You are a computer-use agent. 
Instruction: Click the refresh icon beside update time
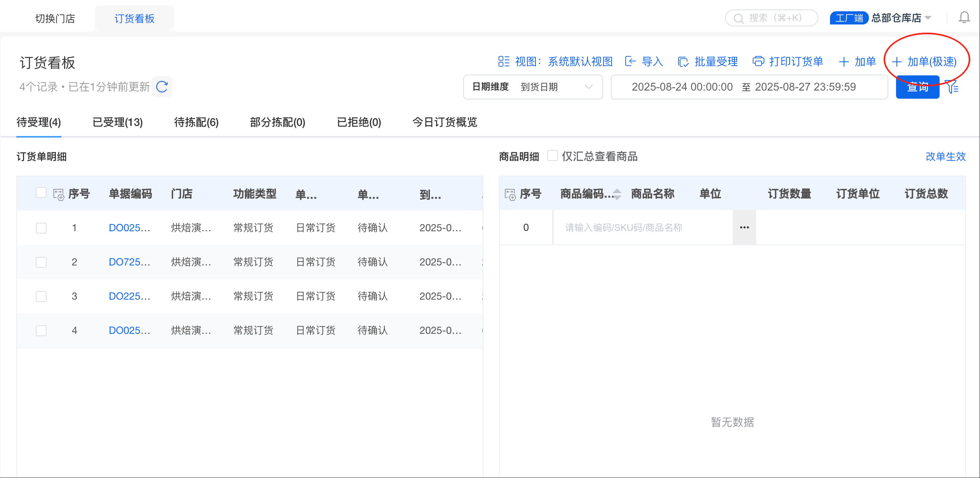[162, 87]
